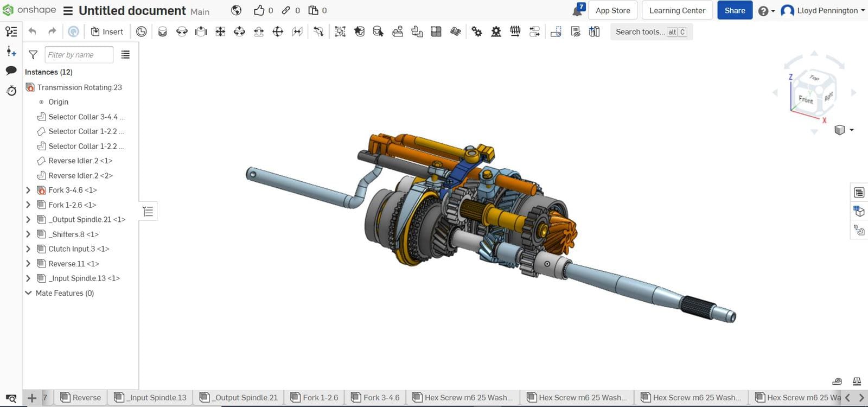Switch to the _Input Spindle.13 tab
This screenshot has height=407, width=868.
coord(151,398)
